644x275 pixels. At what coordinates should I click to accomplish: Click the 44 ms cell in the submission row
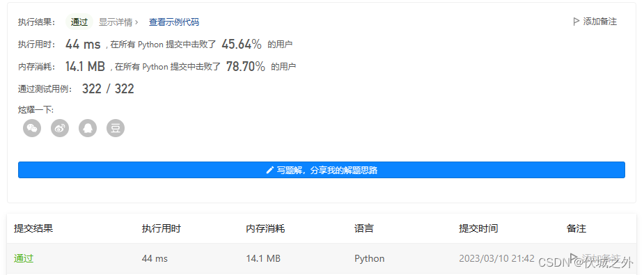(x=155, y=258)
